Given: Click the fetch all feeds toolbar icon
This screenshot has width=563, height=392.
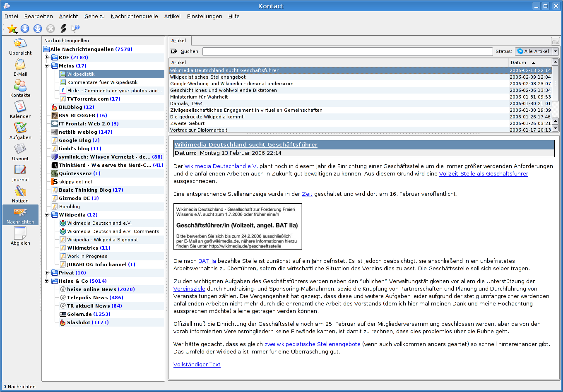Looking at the screenshot, I should [38, 29].
